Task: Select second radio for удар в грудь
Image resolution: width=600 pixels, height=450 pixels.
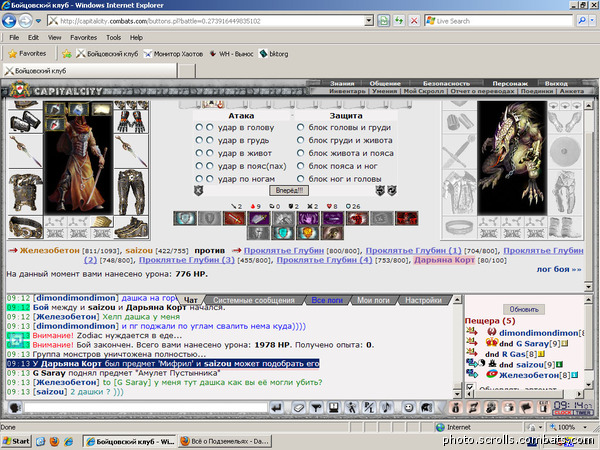Action: [210, 140]
